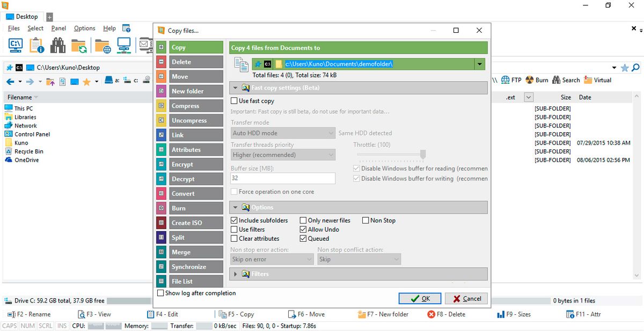Open the Panel menu

coord(58,28)
